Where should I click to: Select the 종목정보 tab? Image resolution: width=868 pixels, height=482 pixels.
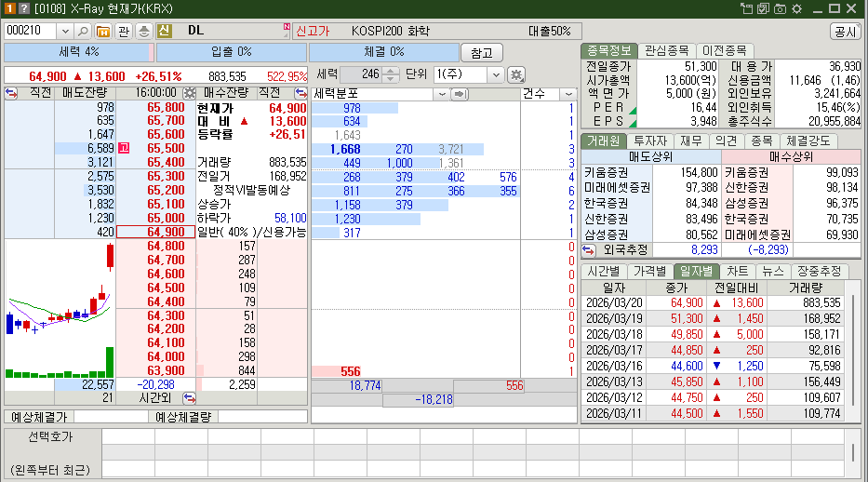point(609,51)
